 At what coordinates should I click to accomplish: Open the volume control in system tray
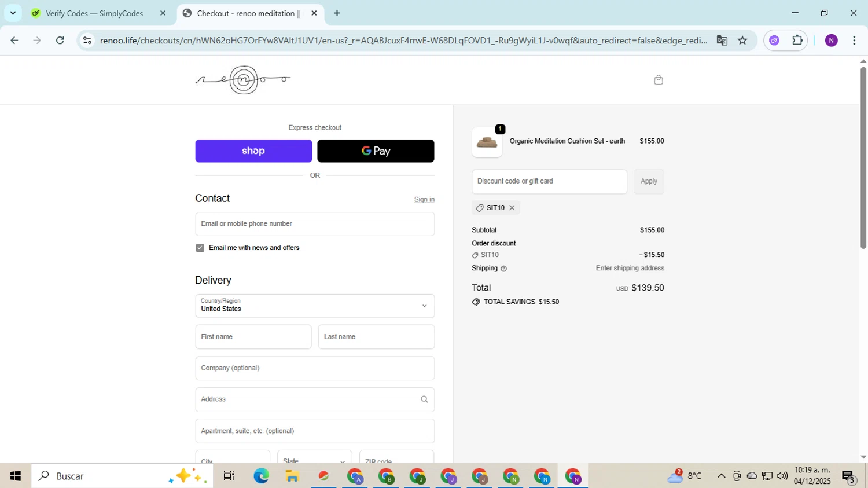782,476
